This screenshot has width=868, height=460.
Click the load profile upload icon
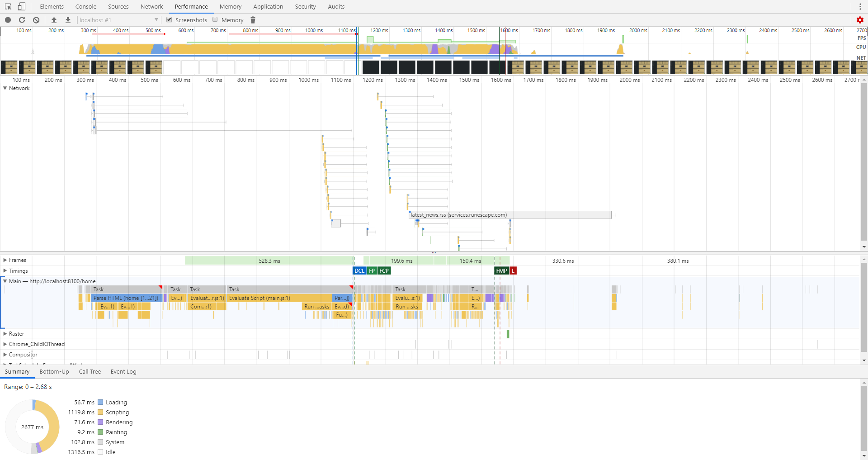[x=54, y=20]
